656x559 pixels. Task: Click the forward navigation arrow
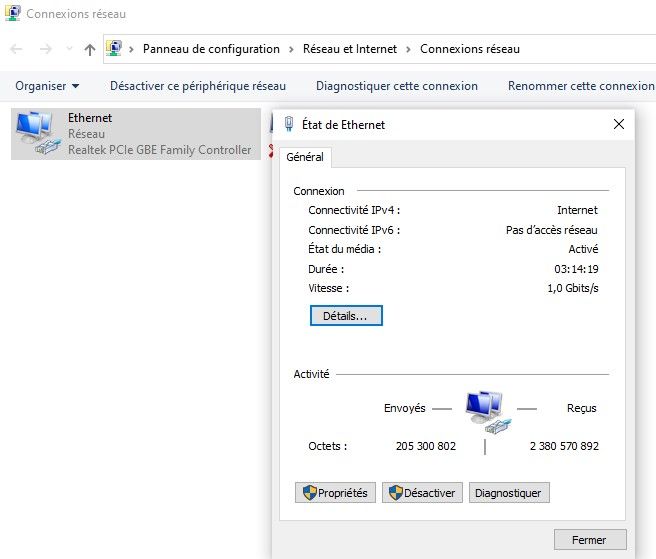pyautogui.click(x=45, y=49)
